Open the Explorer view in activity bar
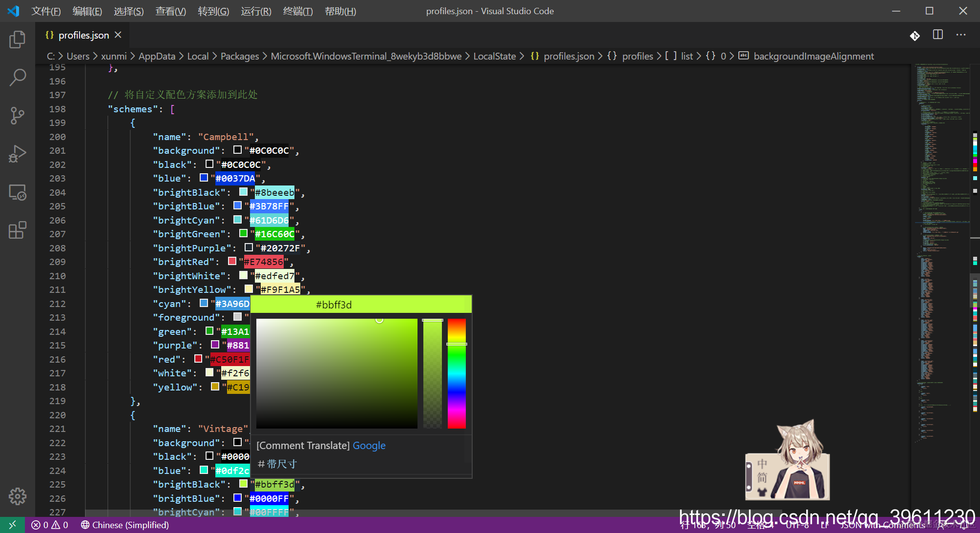Screen dimensions: 980x533 (x=18, y=40)
